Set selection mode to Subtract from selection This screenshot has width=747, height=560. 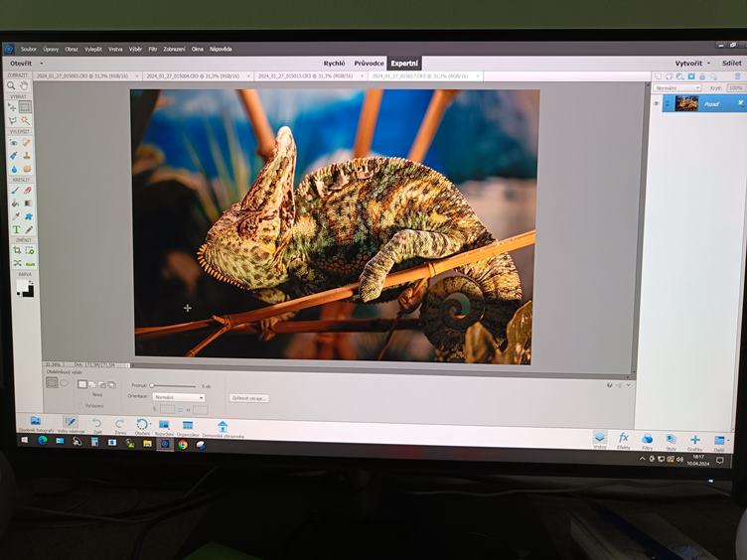click(102, 384)
